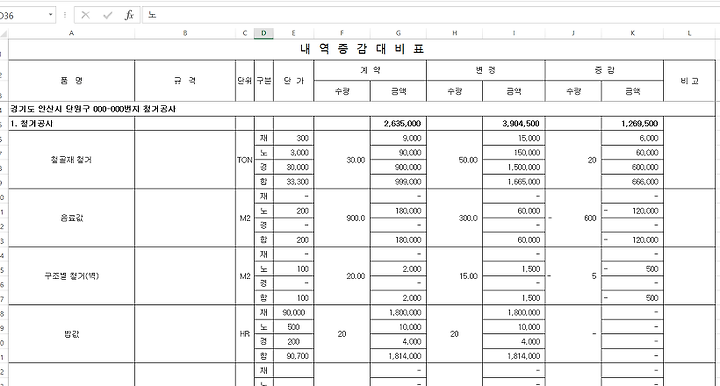Select the quantity cell 20.00
The width and height of the screenshot is (720, 386).
tap(342, 276)
